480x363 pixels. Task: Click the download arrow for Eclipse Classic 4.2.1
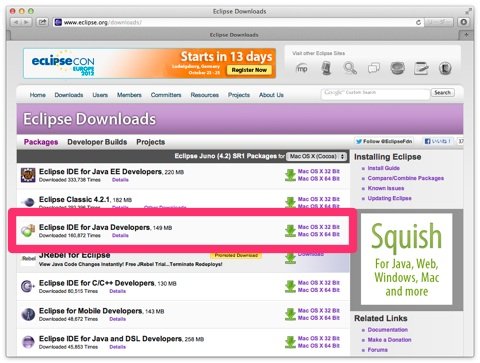coord(290,202)
